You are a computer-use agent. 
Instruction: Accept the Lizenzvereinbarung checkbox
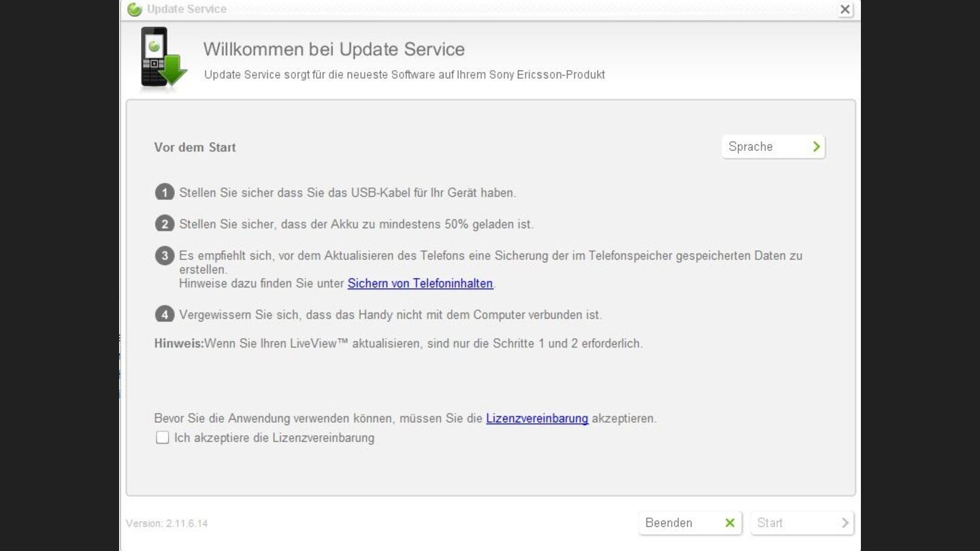pyautogui.click(x=162, y=437)
